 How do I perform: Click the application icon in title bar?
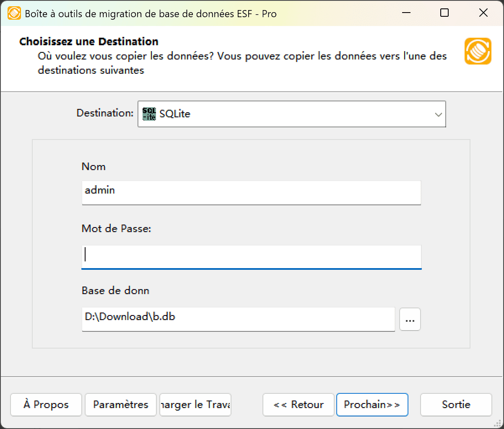[x=13, y=13]
